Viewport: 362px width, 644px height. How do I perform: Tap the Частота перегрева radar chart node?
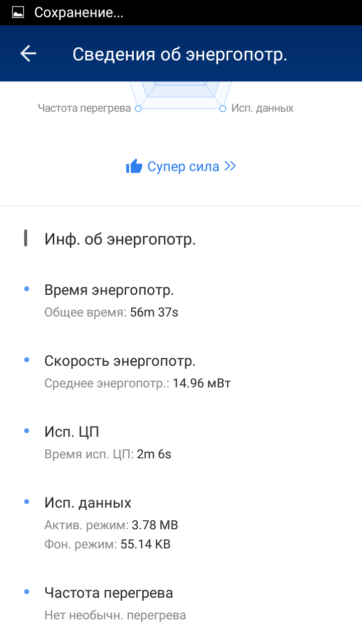click(138, 108)
